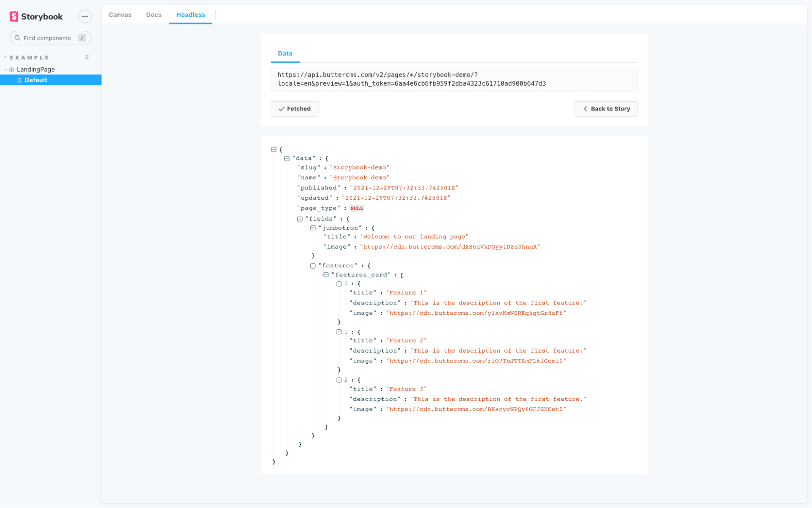
Task: Click the Default story bookmark icon
Action: pos(19,80)
